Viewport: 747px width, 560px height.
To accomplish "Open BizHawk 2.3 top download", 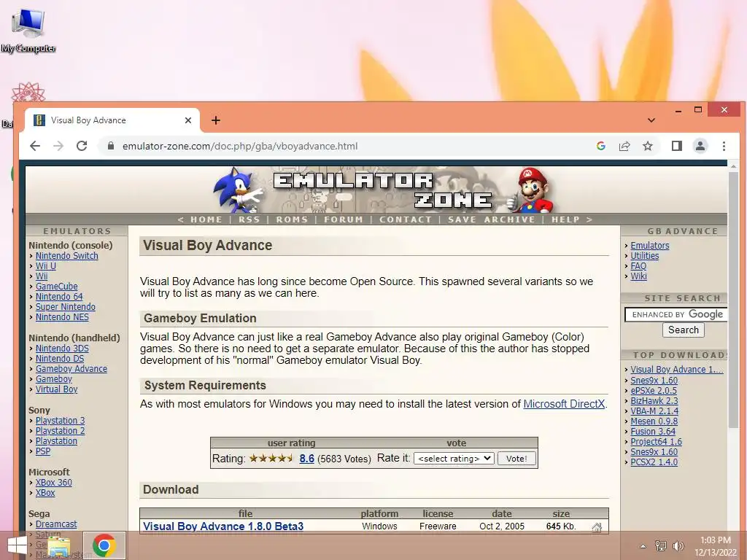I will coord(654,401).
